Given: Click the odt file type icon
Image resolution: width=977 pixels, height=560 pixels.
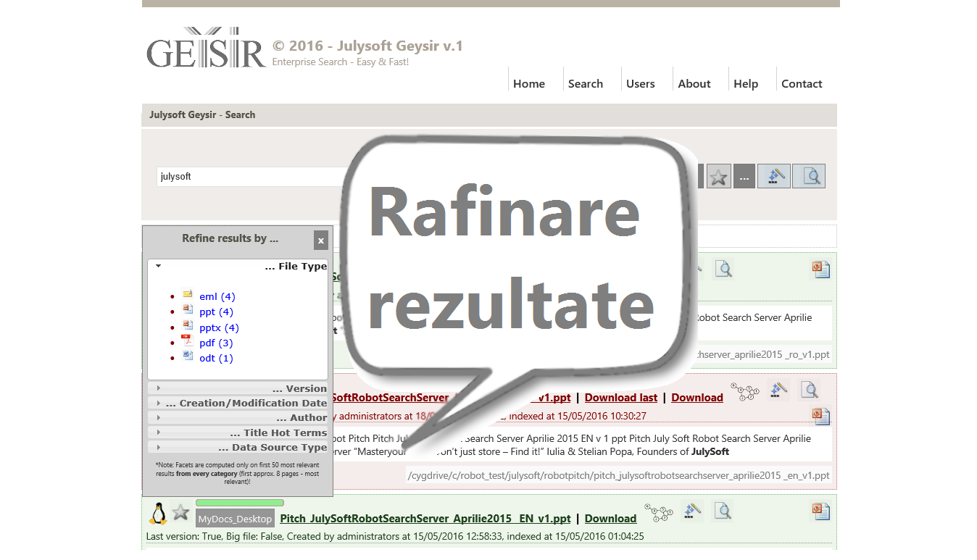Looking at the screenshot, I should click(x=188, y=356).
